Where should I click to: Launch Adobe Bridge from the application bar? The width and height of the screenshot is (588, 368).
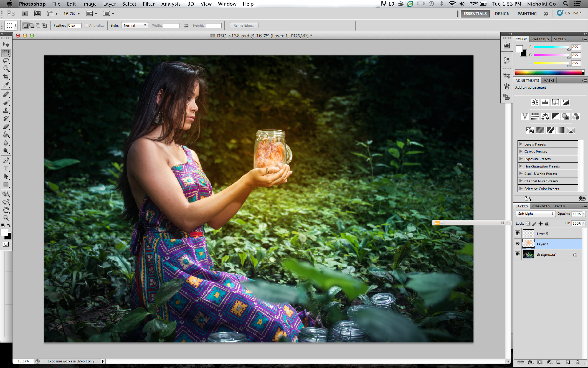(25, 14)
